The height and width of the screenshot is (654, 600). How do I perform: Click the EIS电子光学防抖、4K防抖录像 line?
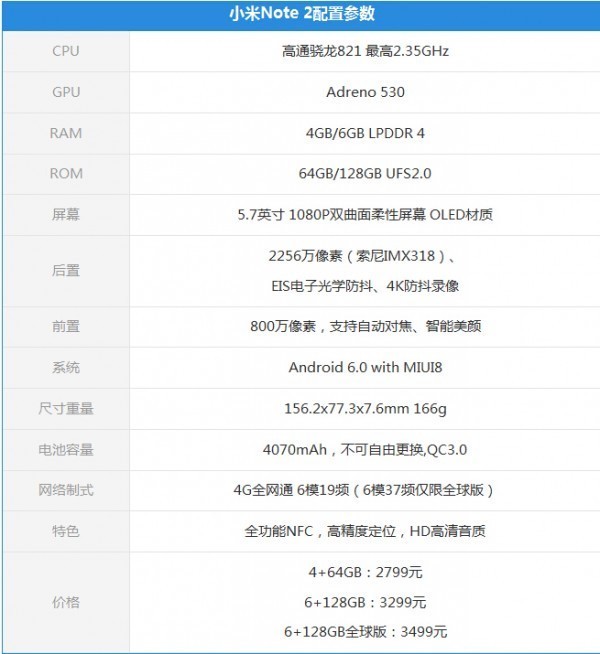coord(365,286)
